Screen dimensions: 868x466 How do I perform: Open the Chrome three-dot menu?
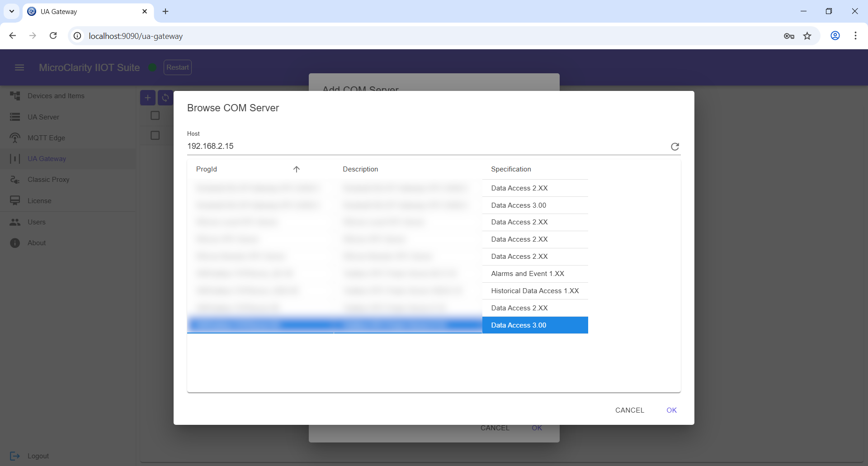[x=855, y=36]
